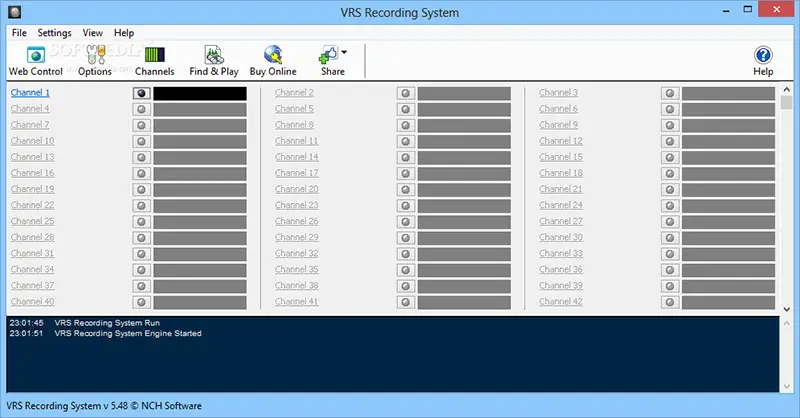Open the Channel 26 link
This screenshot has height=418, width=800.
(x=296, y=221)
